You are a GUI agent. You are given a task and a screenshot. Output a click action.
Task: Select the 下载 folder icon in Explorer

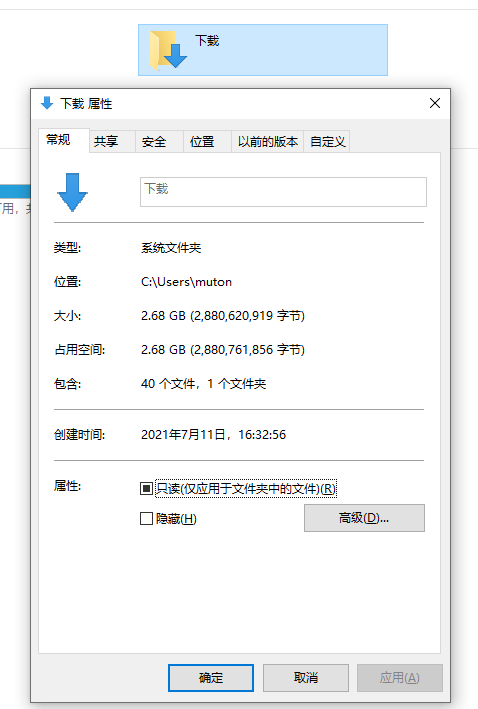pos(168,50)
